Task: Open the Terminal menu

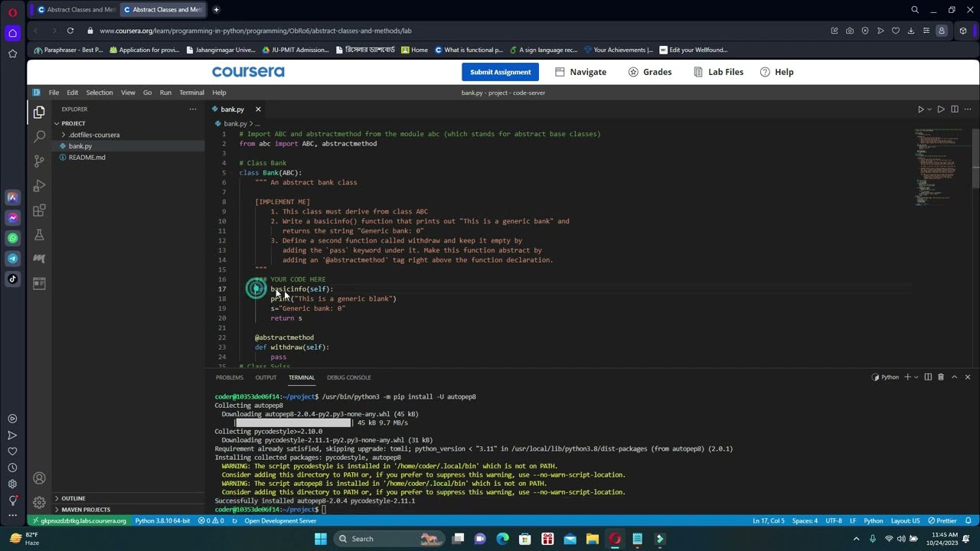Action: tap(191, 93)
